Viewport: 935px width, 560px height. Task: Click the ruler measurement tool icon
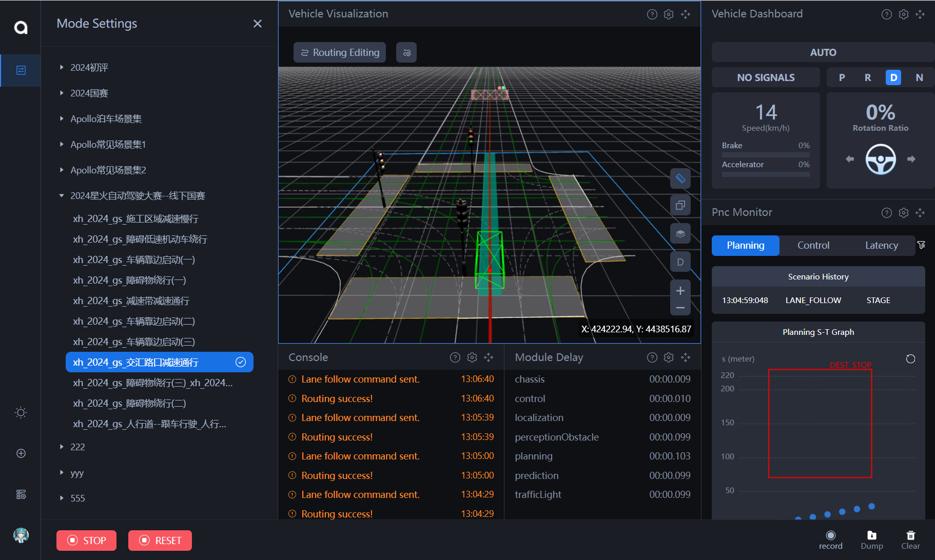click(x=680, y=178)
